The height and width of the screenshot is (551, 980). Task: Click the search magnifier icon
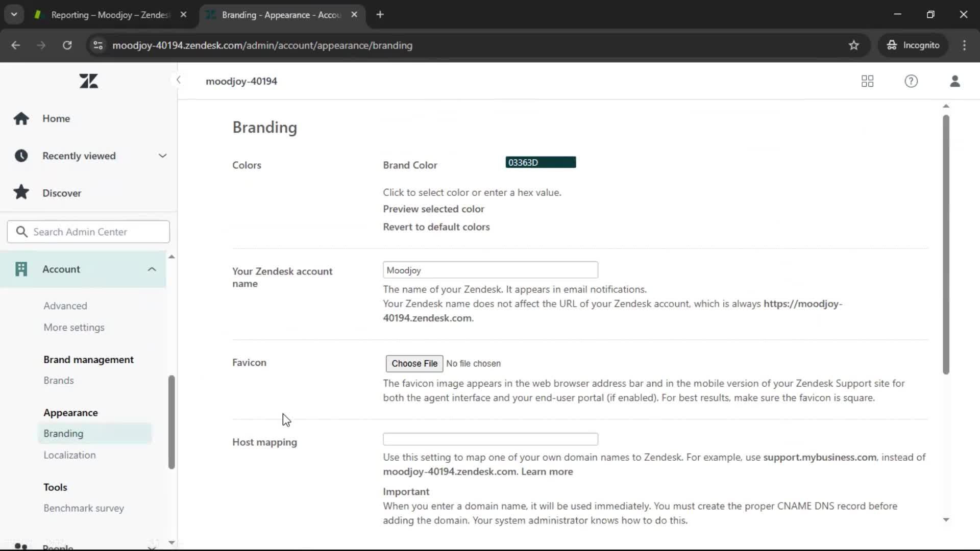pyautogui.click(x=21, y=232)
